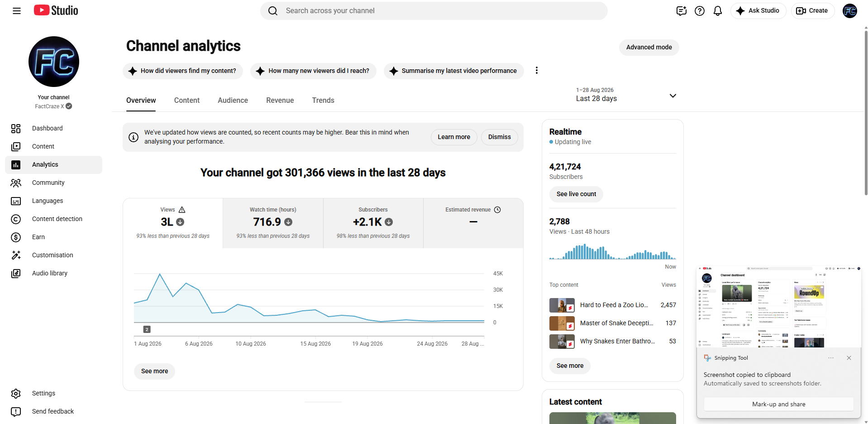Open the account avatar menu
Viewport: 868px width, 424px height.
pyautogui.click(x=850, y=11)
